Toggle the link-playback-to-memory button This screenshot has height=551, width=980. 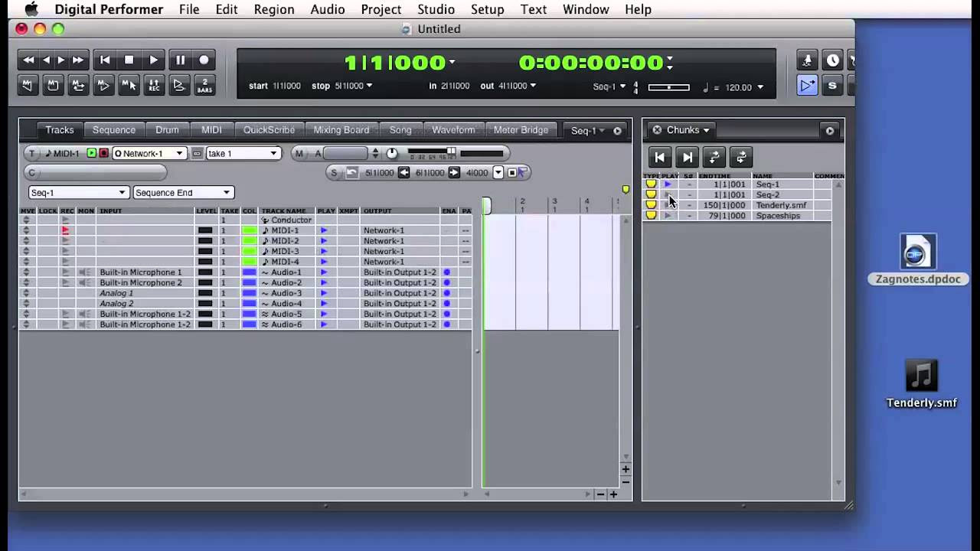103,85
